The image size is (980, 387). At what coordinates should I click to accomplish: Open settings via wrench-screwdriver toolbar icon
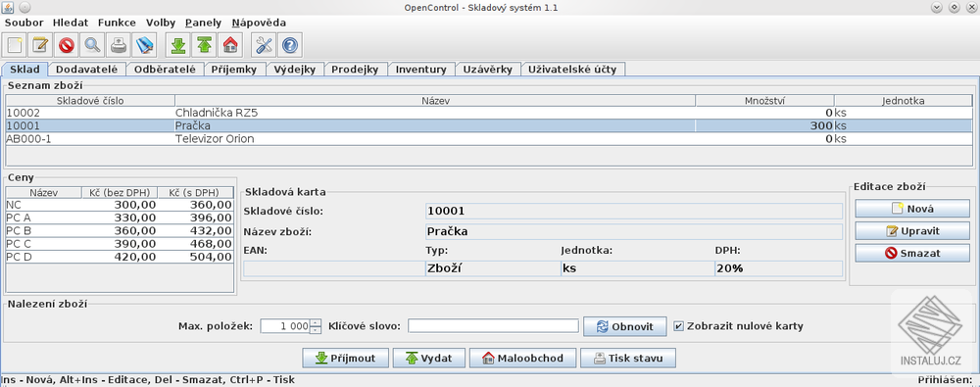pos(265,46)
